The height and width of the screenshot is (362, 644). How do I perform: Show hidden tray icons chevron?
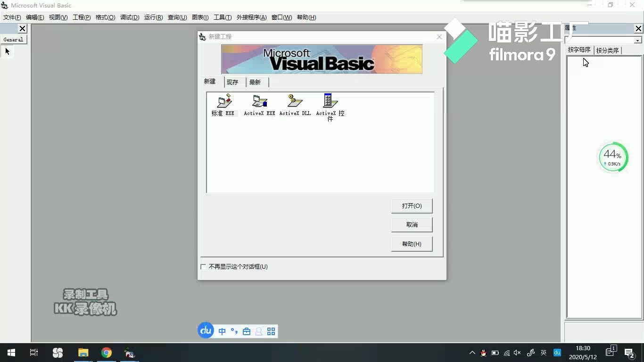pyautogui.click(x=472, y=353)
